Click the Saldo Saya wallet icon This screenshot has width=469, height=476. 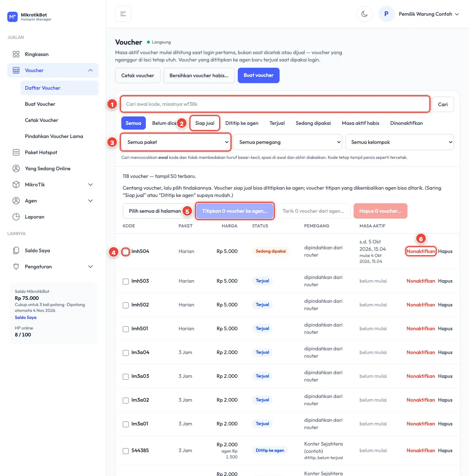click(16, 250)
